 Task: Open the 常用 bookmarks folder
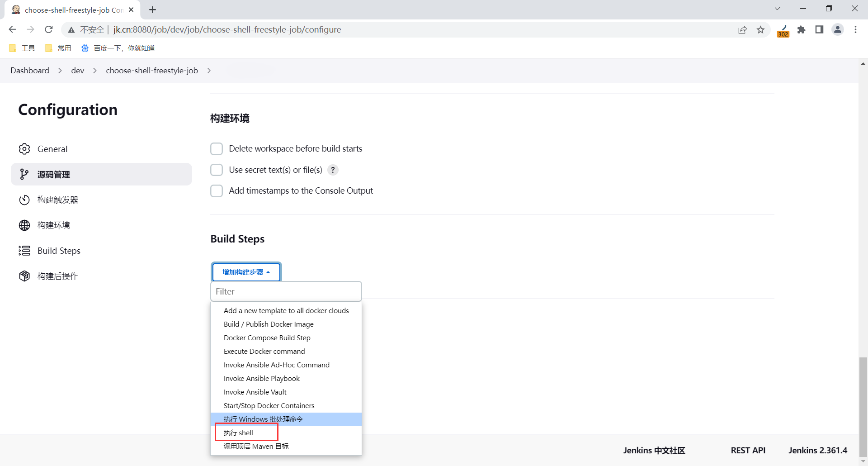58,48
